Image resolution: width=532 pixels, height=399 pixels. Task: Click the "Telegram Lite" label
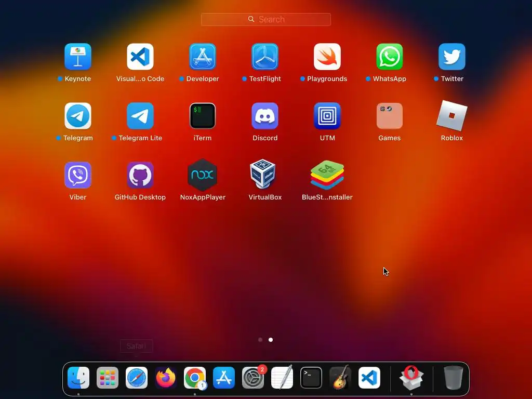click(x=140, y=138)
